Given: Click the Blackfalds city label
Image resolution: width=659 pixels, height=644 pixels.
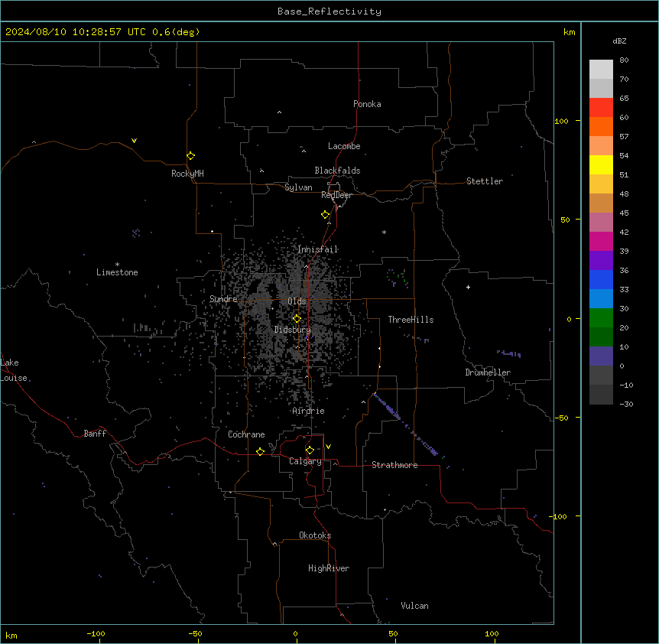Looking at the screenshot, I should click(337, 171).
